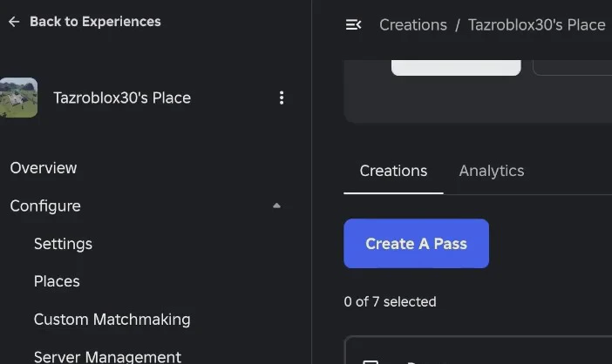Screen dimensions: 612x364
Task: Open Settings under Configure
Action: (63, 244)
